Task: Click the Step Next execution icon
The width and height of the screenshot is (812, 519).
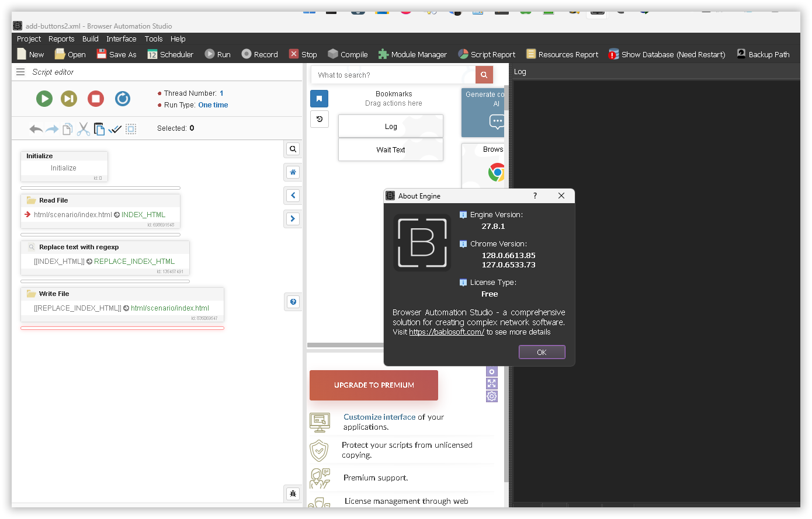Action: 69,99
